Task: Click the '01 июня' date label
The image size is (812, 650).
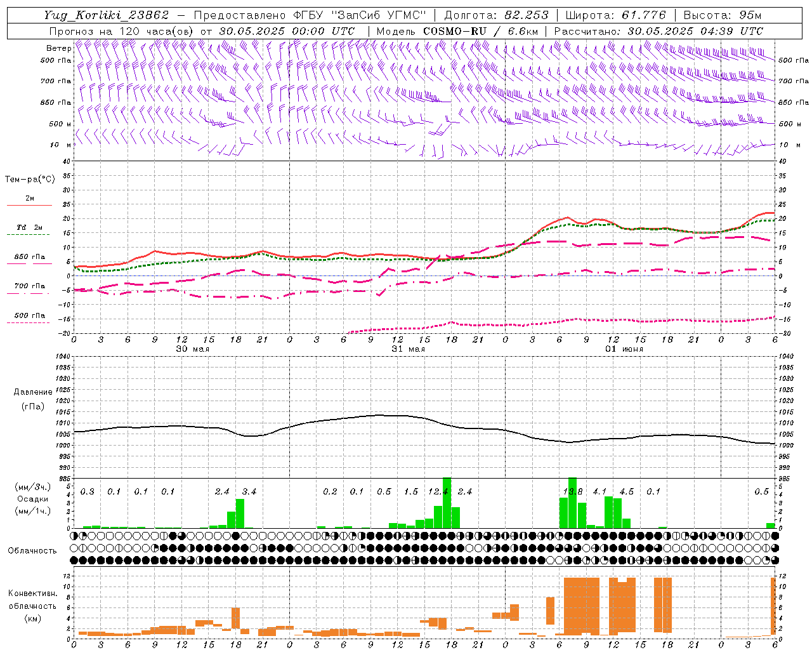Action: 624,349
